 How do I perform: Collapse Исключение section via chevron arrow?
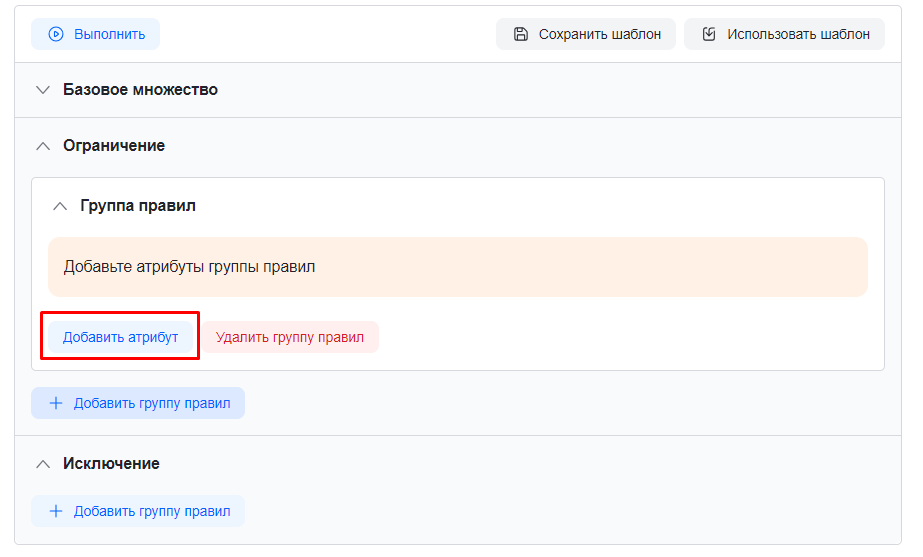pos(42,463)
